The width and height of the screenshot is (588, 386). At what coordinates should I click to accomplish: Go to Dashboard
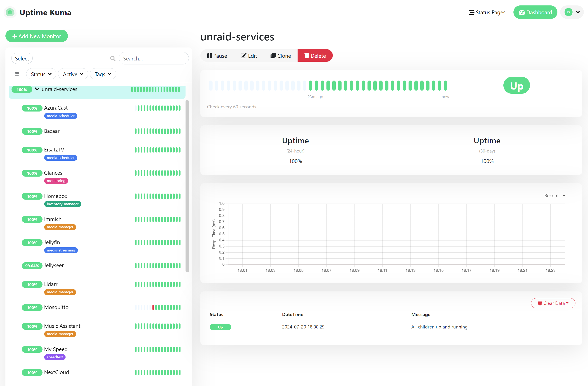click(535, 12)
